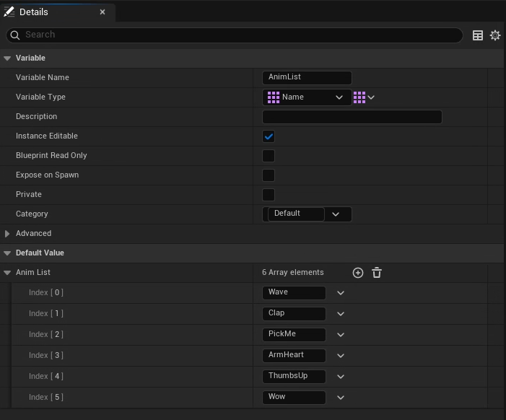This screenshot has width=506, height=420.
Task: Click the trash icon to remove all elements
Action: (x=377, y=273)
